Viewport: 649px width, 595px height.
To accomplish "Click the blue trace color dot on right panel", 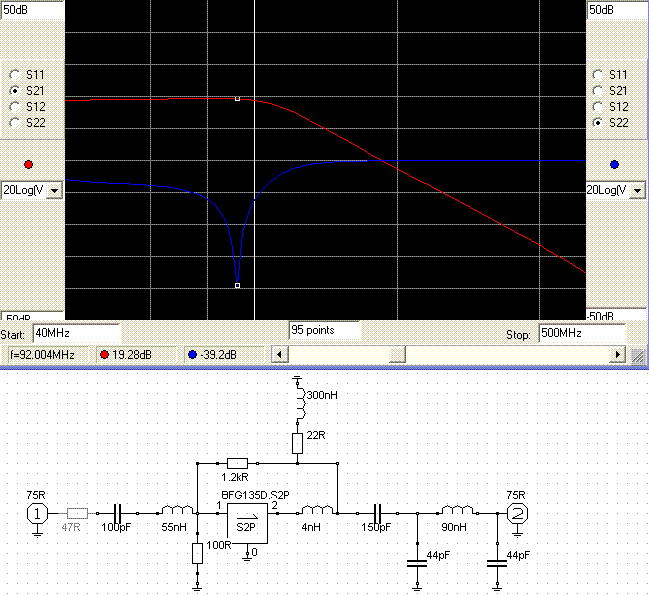I will 614,165.
